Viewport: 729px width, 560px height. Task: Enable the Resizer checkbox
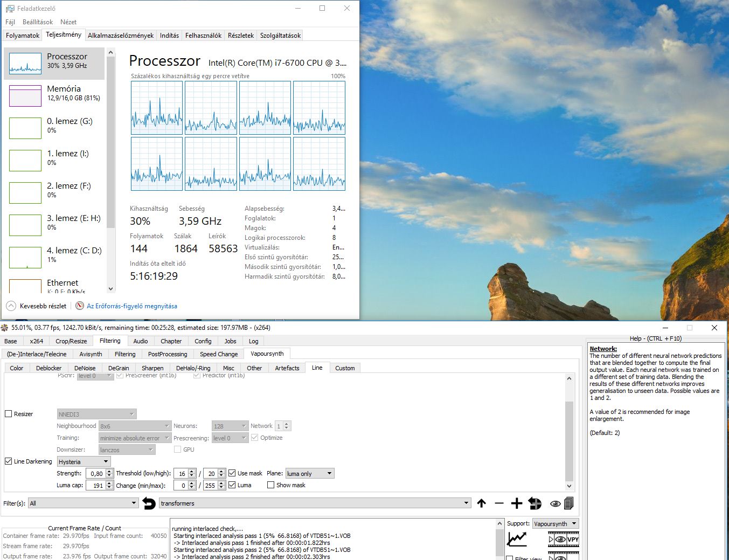click(9, 414)
